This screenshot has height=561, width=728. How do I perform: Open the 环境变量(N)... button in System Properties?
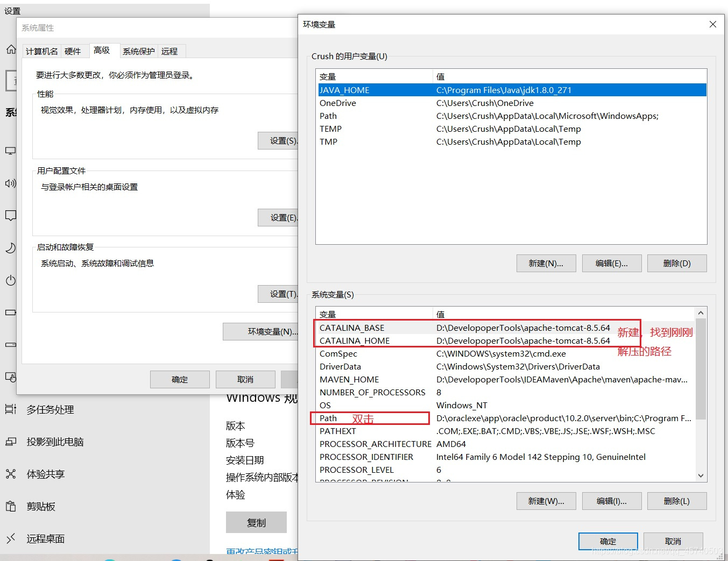coord(260,332)
